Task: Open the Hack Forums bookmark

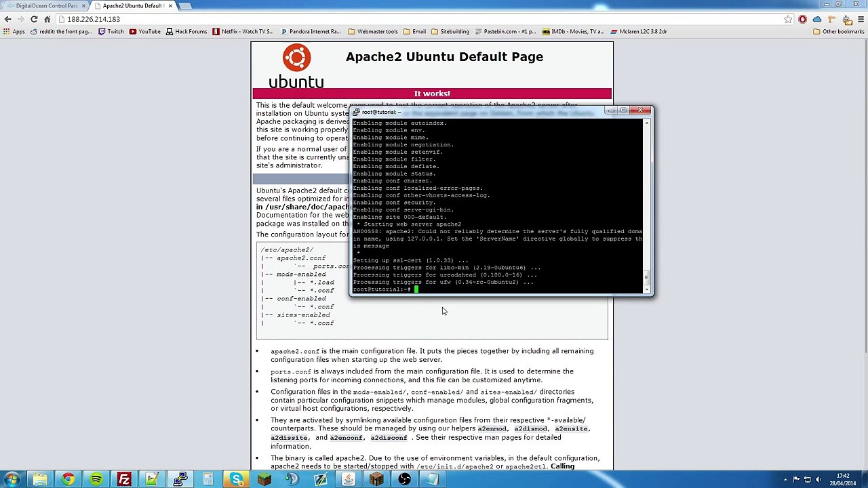Action: point(186,31)
